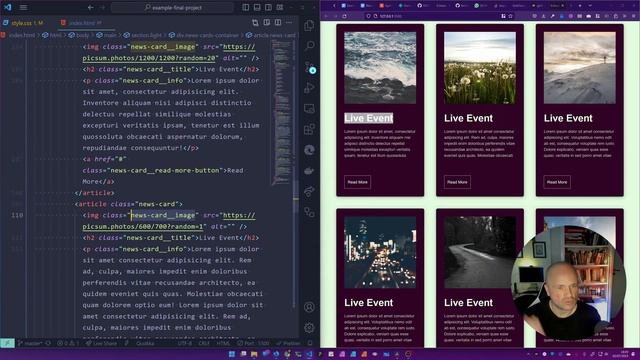
Task: Toggle the Live Server 'Port: 5500' item
Action: click(253, 343)
